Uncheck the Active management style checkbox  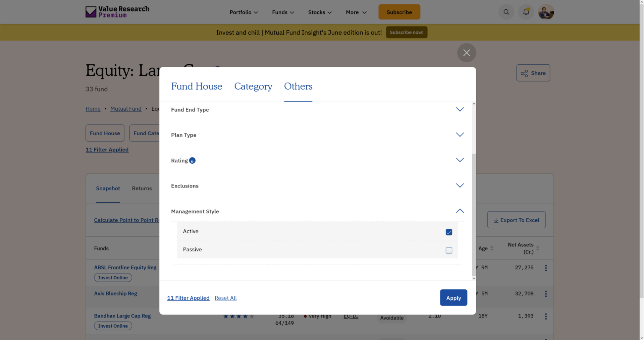click(x=449, y=232)
